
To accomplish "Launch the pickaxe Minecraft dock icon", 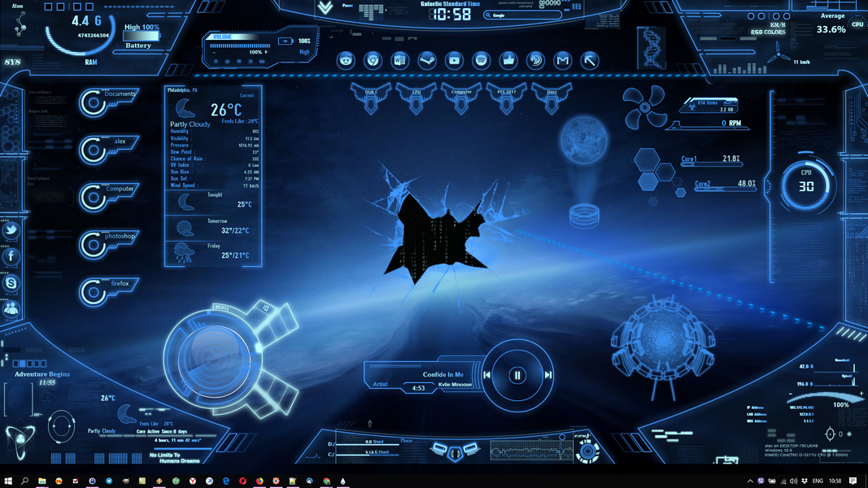I will coord(590,60).
